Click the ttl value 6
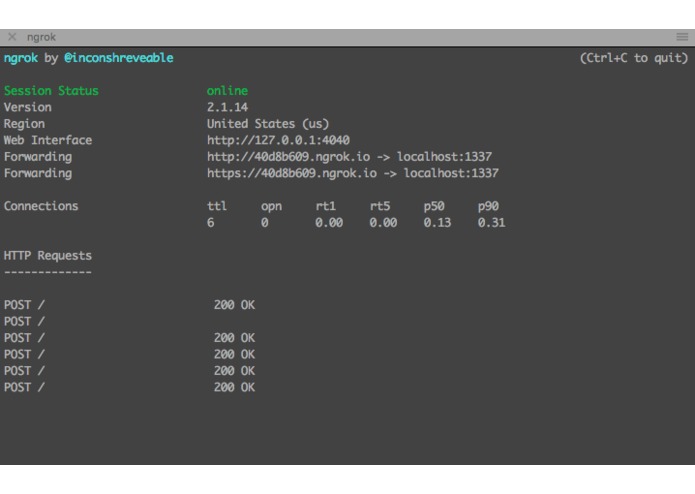The image size is (695, 494). (211, 222)
